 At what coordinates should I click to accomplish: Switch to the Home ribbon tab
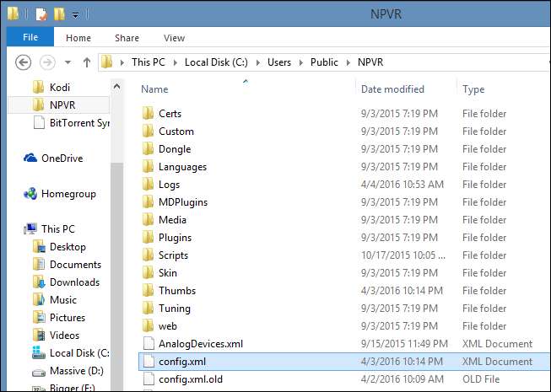point(78,38)
